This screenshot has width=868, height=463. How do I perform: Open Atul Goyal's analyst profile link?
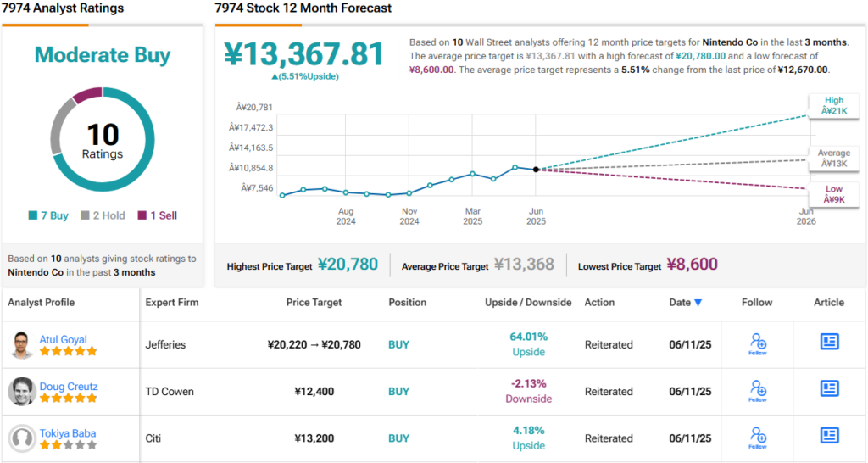(x=63, y=339)
